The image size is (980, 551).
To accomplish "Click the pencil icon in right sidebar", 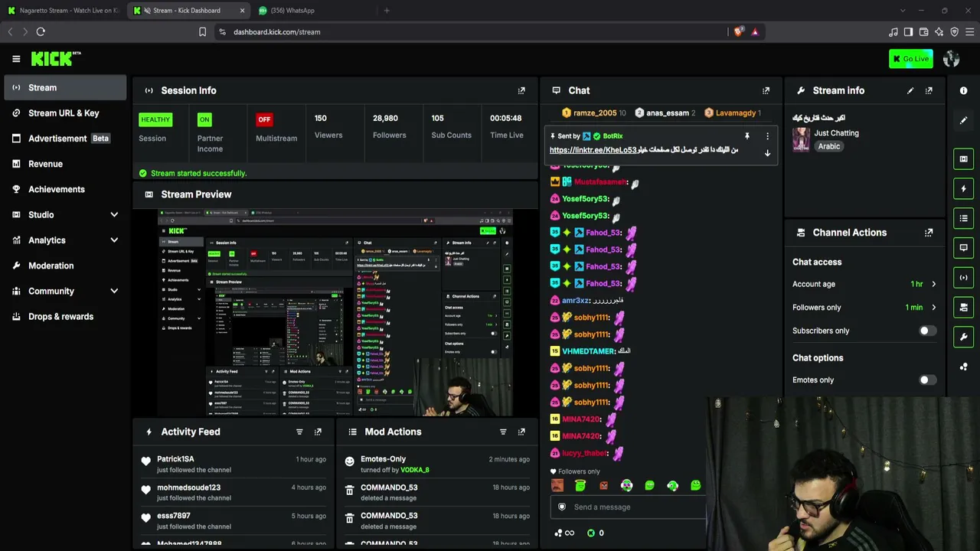I will [x=963, y=120].
